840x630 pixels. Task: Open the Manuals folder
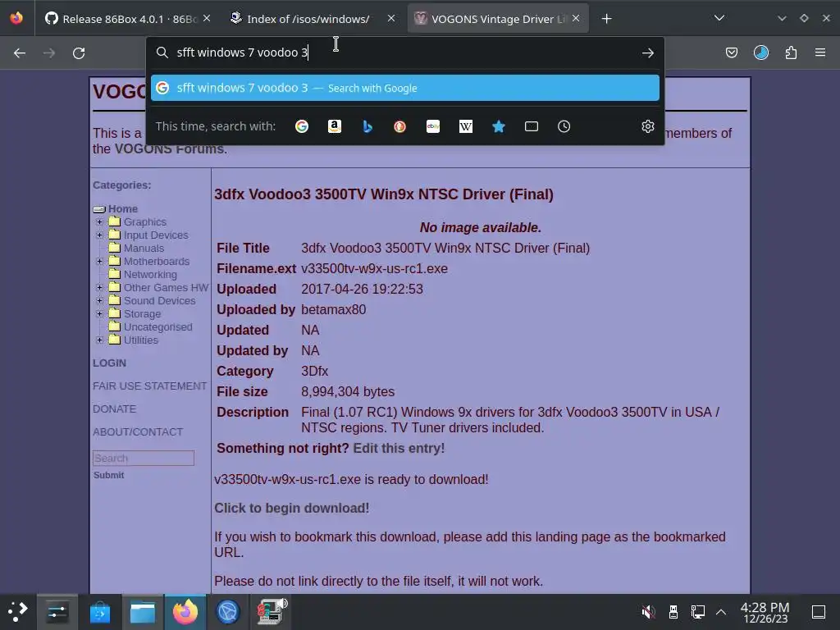point(144,248)
